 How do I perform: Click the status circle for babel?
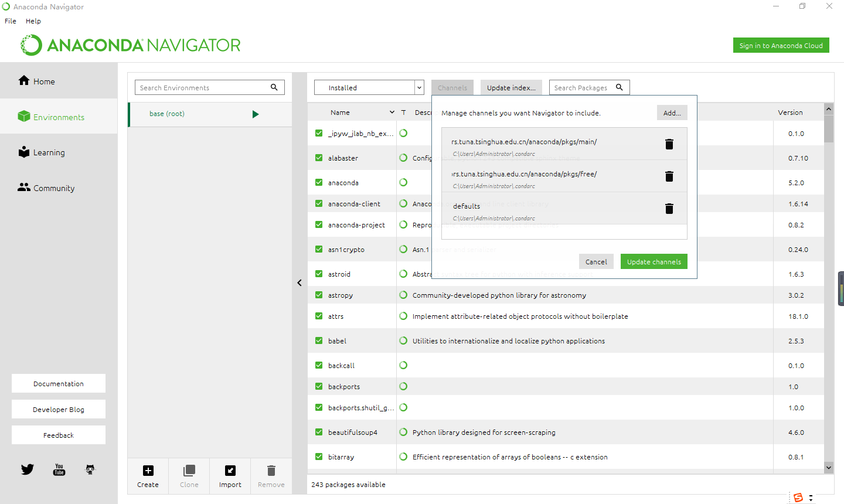pyautogui.click(x=403, y=340)
